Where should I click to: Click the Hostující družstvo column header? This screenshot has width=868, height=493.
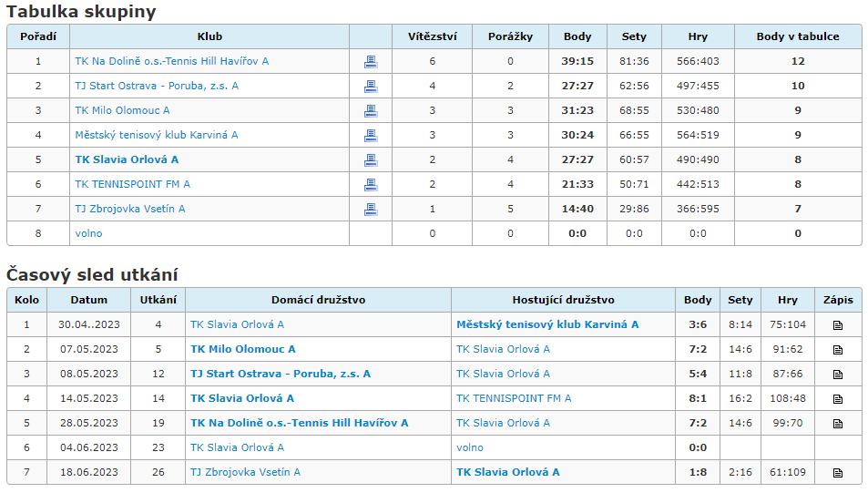click(x=563, y=300)
